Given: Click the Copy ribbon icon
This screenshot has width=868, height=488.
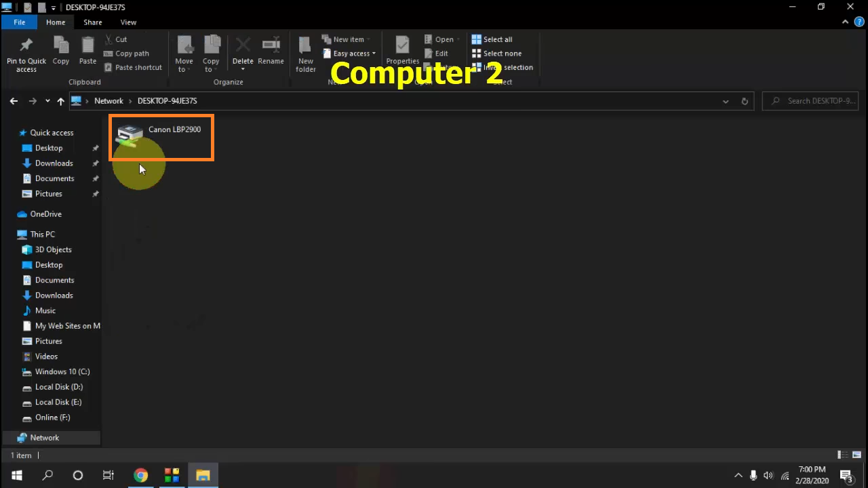Looking at the screenshot, I should pos(61,51).
